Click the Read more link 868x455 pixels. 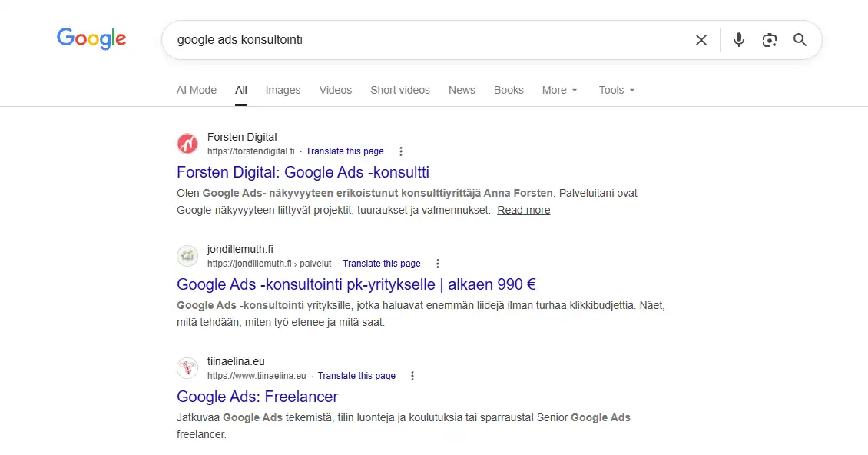coord(523,210)
